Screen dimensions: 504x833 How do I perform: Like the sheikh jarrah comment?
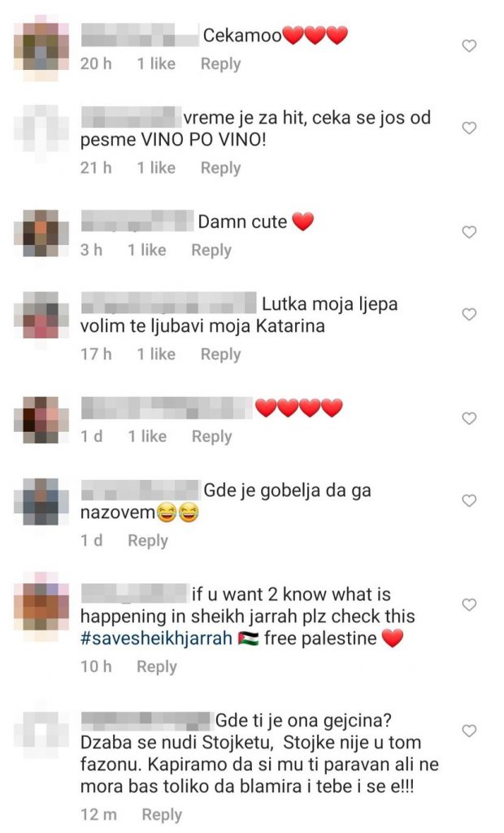click(469, 604)
